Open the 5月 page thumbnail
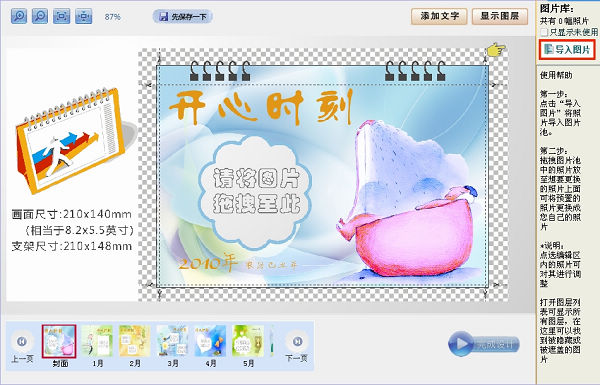This screenshot has height=385, width=600. tap(248, 341)
